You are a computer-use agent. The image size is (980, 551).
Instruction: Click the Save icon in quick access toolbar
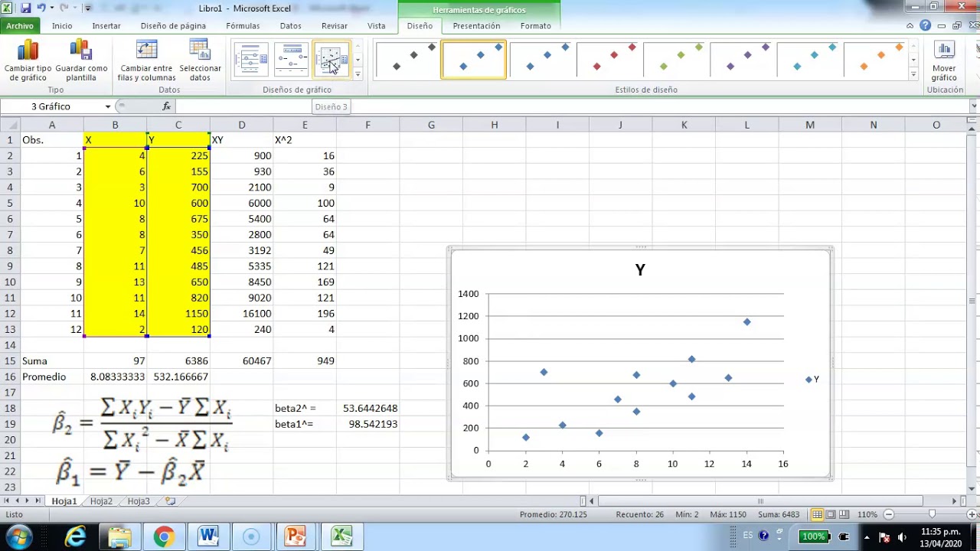(x=26, y=8)
